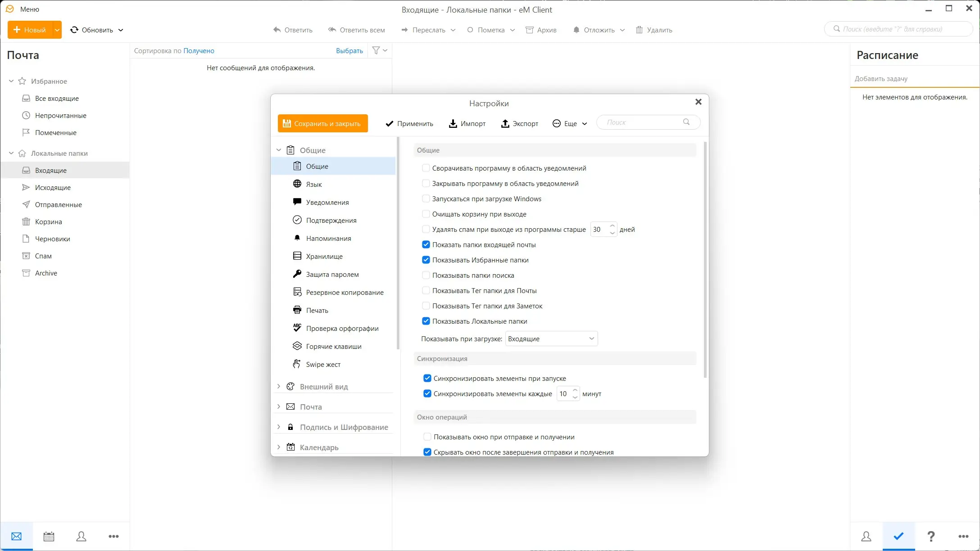Enable minimize program to notification area
This screenshot has width=980, height=551.
426,168
